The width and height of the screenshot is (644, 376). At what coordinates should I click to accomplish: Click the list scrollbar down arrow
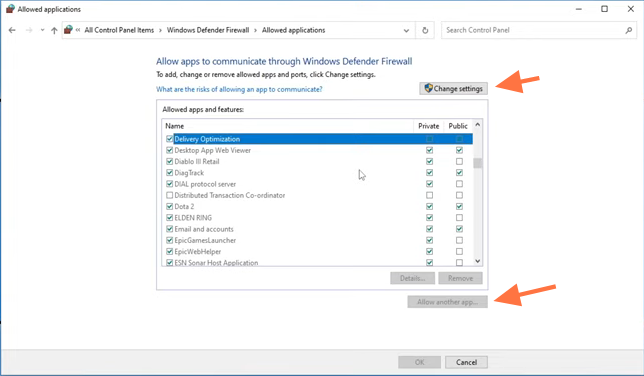tap(477, 261)
